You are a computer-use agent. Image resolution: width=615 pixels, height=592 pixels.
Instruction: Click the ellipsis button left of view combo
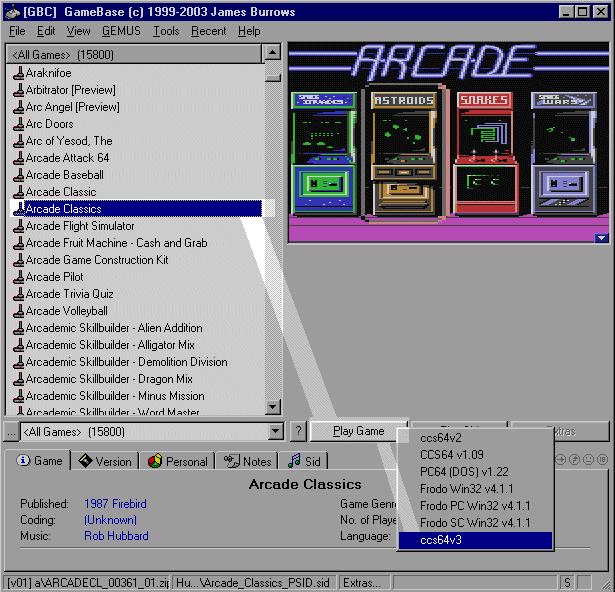pyautogui.click(x=11, y=432)
